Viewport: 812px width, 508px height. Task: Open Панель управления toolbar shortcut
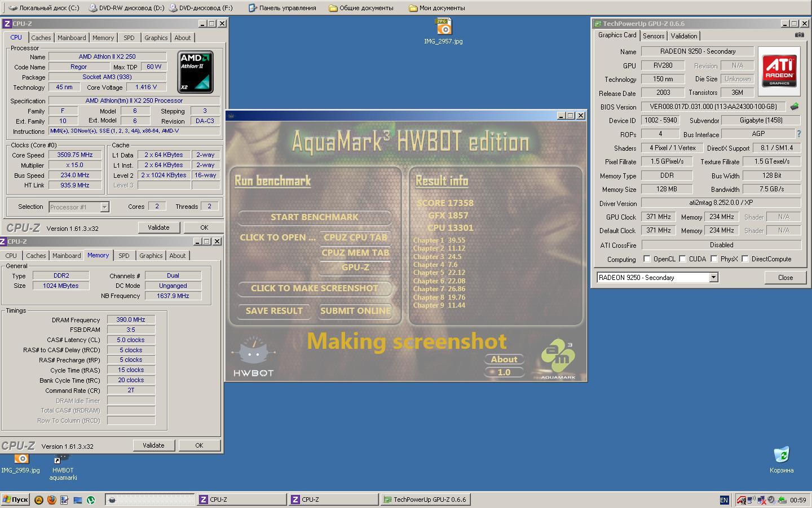(x=282, y=8)
